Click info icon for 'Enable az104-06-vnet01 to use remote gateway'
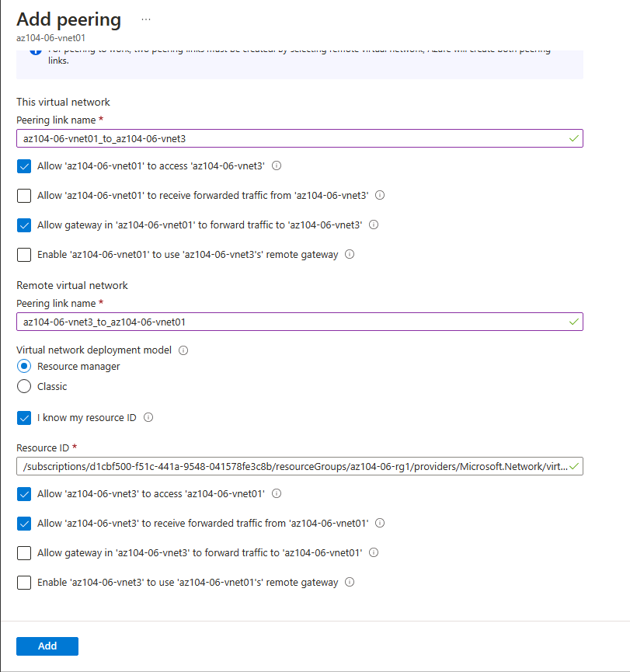The image size is (630, 672). (x=349, y=255)
